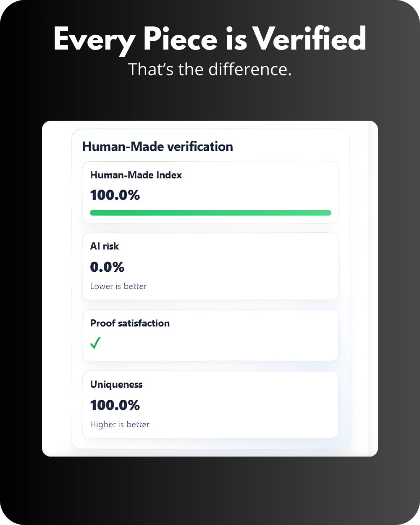Click the green Human-Made Index progress bar
420x525 pixels.
210,213
